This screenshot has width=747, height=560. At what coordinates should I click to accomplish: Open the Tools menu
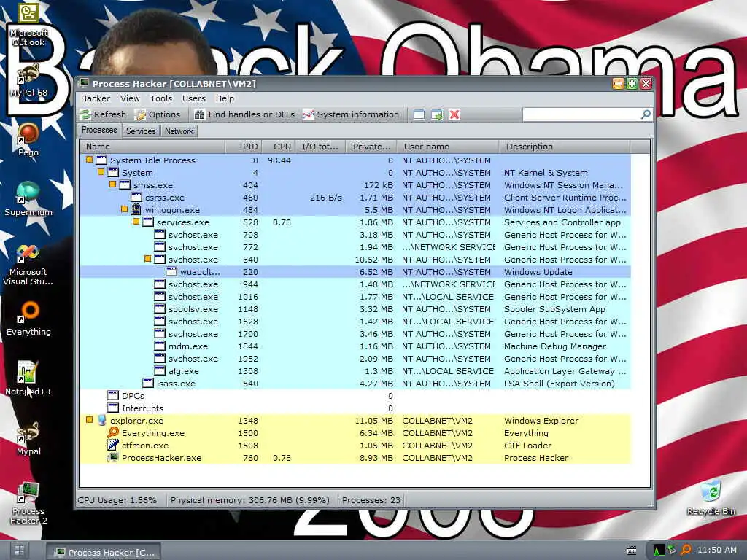click(161, 98)
